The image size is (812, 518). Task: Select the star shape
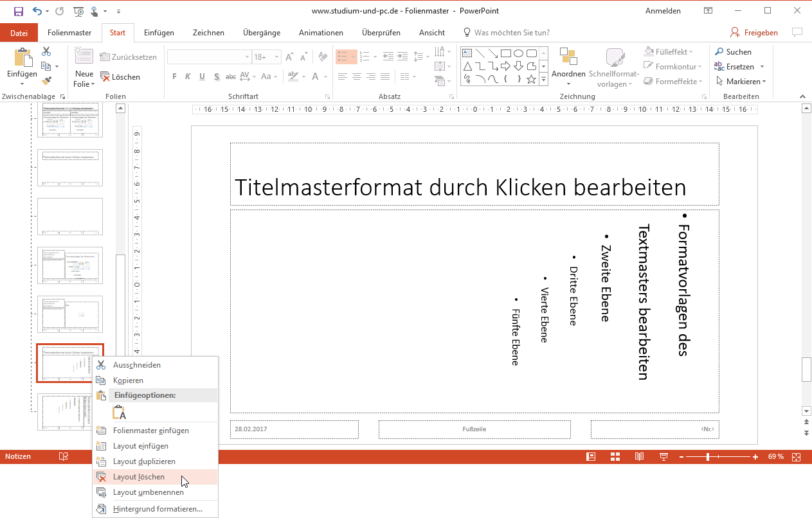(x=532, y=79)
